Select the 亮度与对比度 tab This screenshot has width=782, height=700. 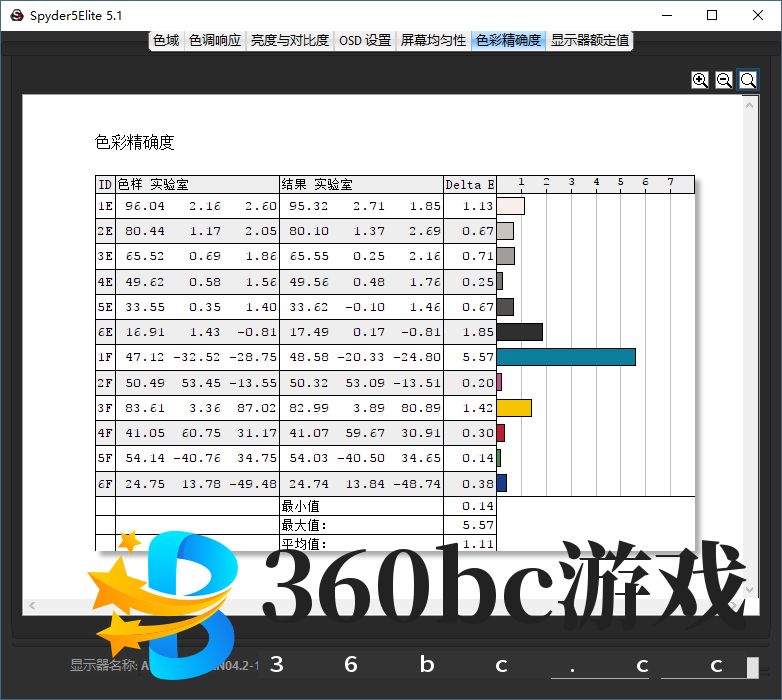(289, 41)
